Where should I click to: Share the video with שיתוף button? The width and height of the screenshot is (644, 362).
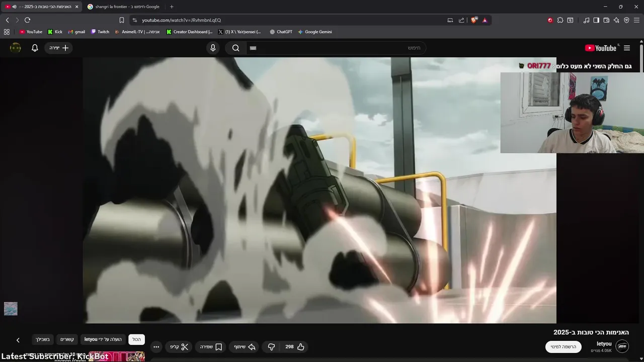[x=245, y=347]
